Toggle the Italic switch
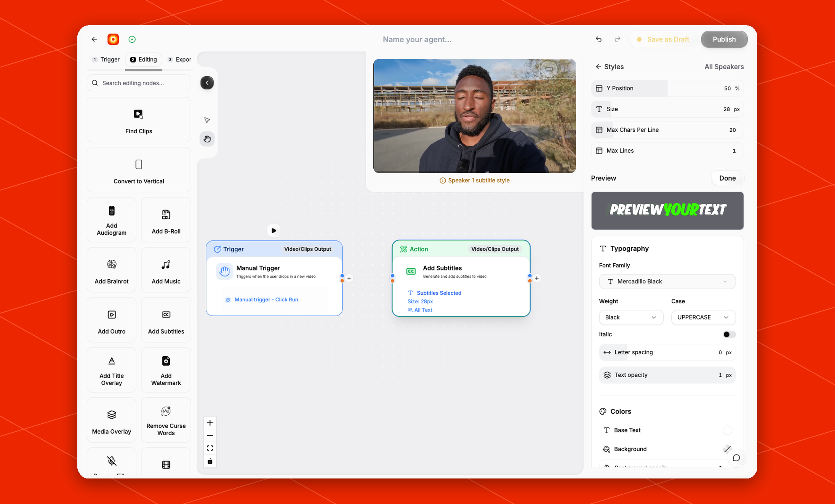Screen dimensions: 835x504 (729, 334)
